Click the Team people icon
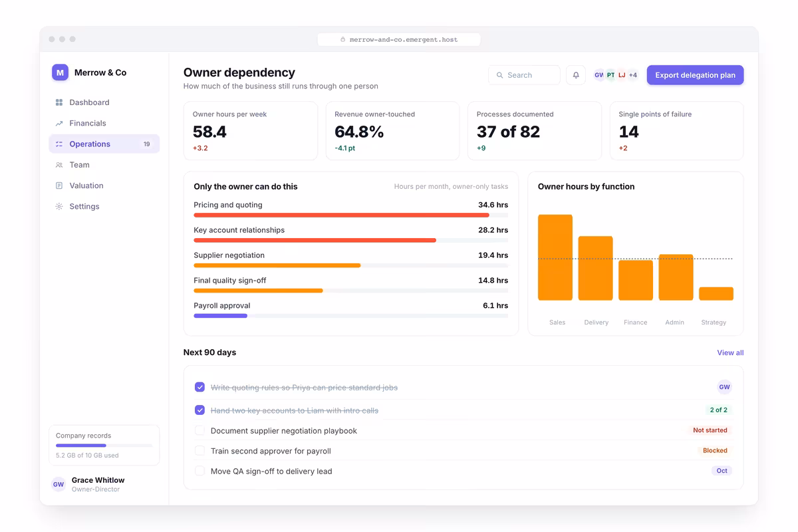Screen dimensions: 798x532 click(x=59, y=165)
